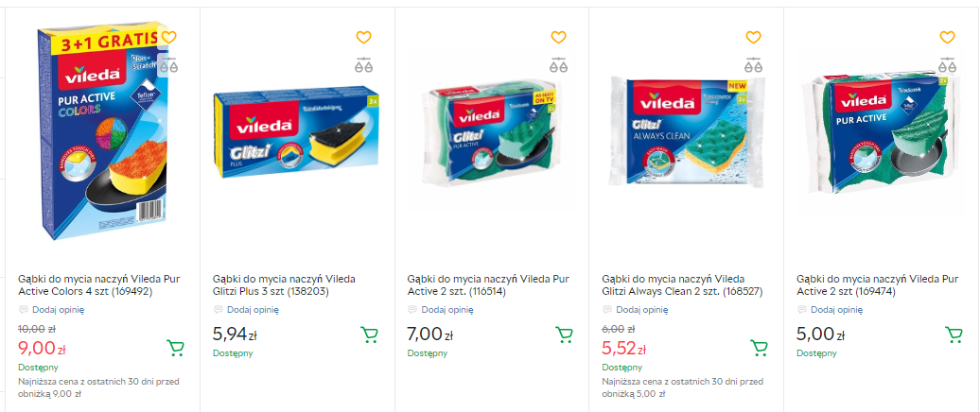
Task: Open Vileda Pur Active Colors 4 szt title link
Action: pos(98,285)
